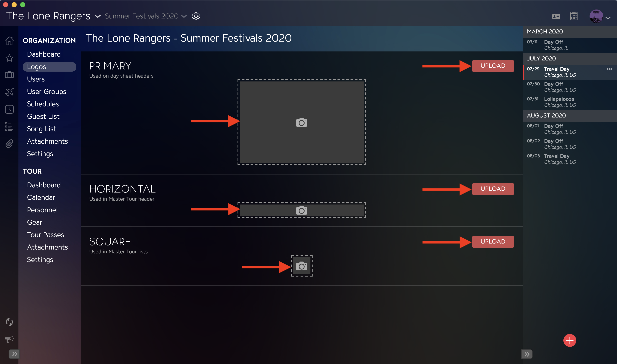Image resolution: width=617 pixels, height=364 pixels.
Task: Open User Groups section
Action: coord(47,92)
